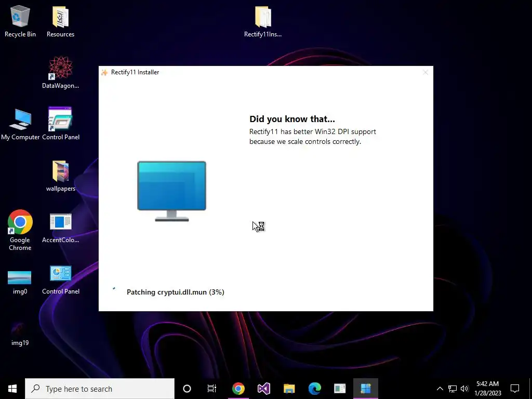This screenshot has width=532, height=399.
Task: Click the 'Patching cryptui.dll.mun (3%)' status text
Action: (x=176, y=292)
